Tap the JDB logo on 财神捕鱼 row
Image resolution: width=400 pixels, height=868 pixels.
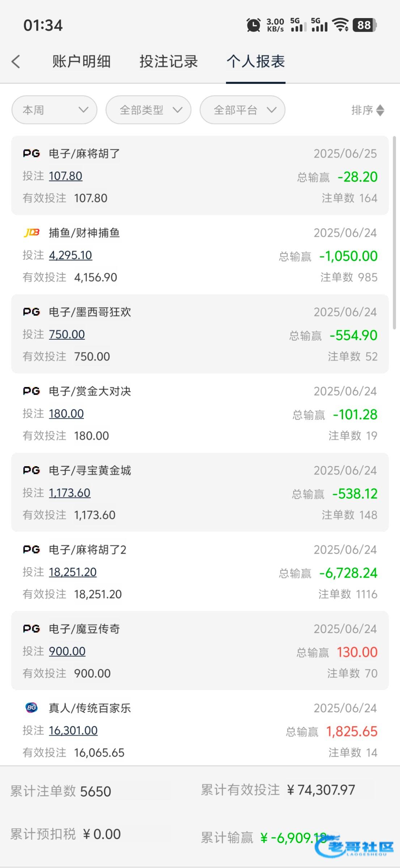[x=31, y=233]
